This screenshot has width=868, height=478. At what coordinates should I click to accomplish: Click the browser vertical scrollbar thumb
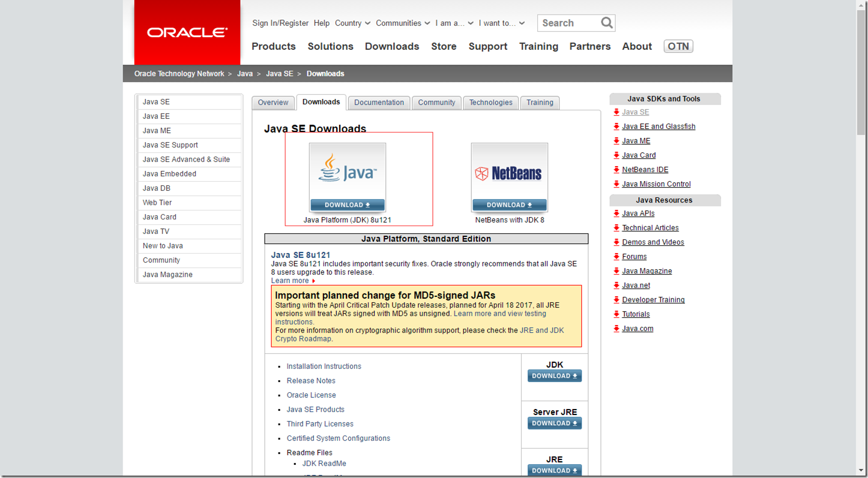pyautogui.click(x=861, y=72)
